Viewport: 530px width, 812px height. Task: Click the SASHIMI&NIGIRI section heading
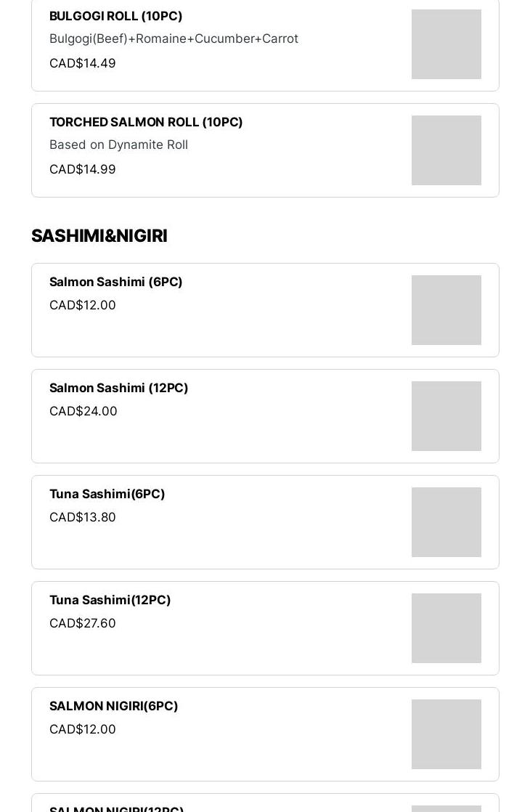tap(99, 236)
